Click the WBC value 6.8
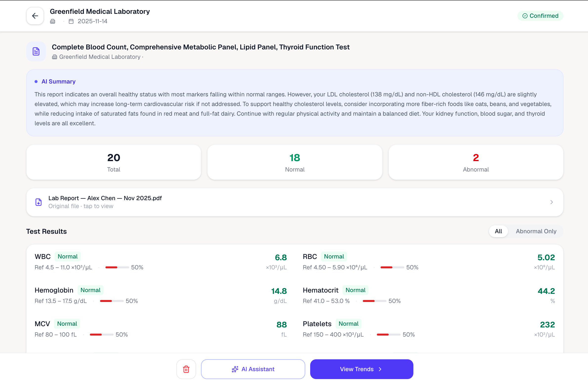This screenshot has width=588, height=385. (281, 257)
